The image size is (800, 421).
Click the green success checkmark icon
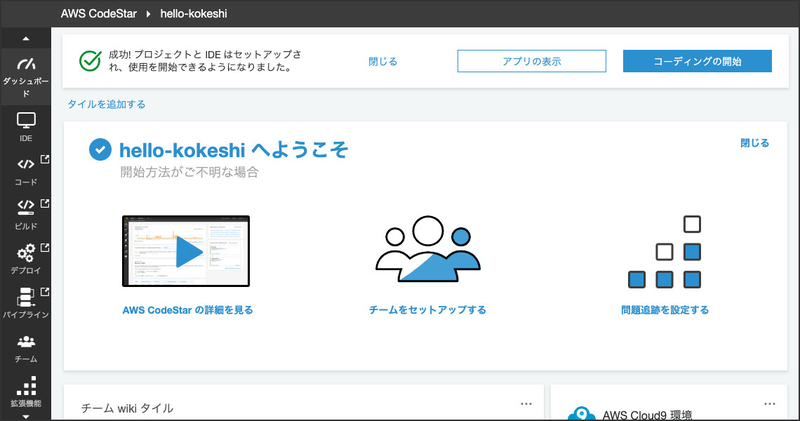click(x=90, y=61)
